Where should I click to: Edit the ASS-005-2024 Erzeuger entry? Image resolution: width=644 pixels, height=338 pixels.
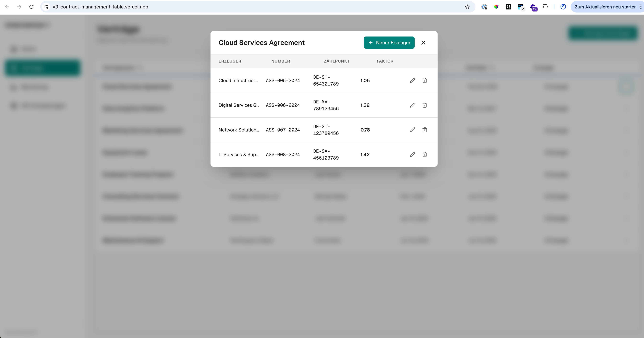tap(412, 80)
